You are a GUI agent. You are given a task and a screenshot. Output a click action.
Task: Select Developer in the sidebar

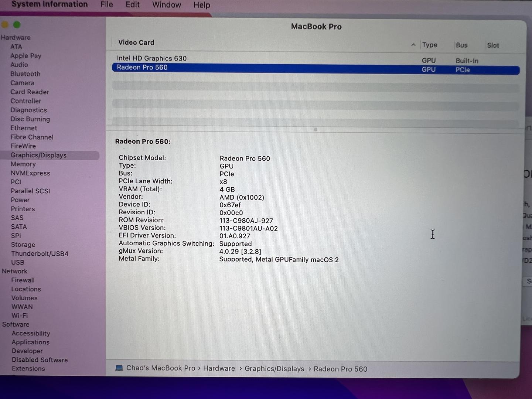click(27, 351)
